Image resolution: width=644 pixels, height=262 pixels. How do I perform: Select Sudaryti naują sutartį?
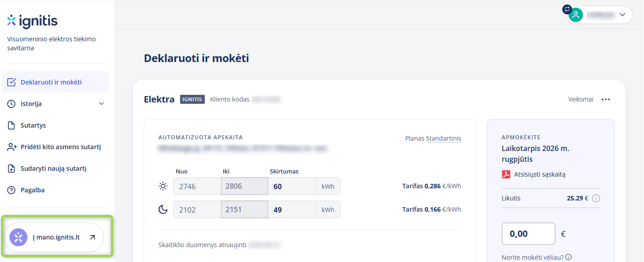[x=56, y=169]
